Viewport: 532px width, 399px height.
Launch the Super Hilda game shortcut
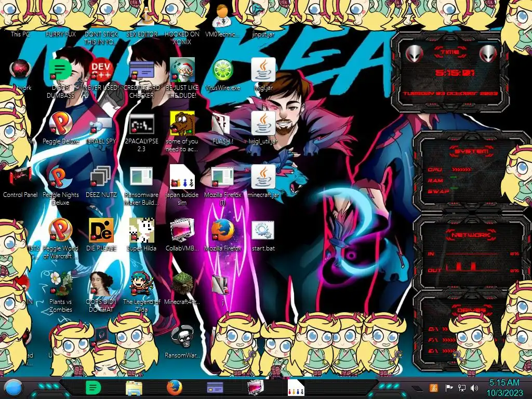click(x=141, y=235)
